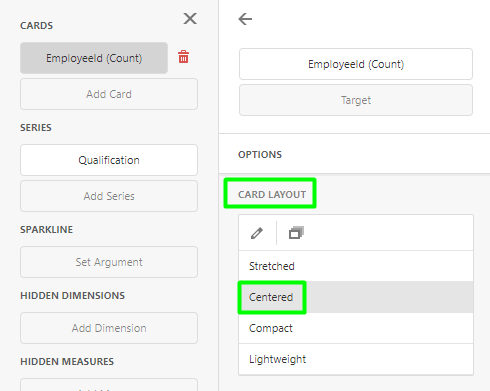The height and width of the screenshot is (391, 490).
Task: Click the CARDS section heading
Action: pyautogui.click(x=36, y=26)
